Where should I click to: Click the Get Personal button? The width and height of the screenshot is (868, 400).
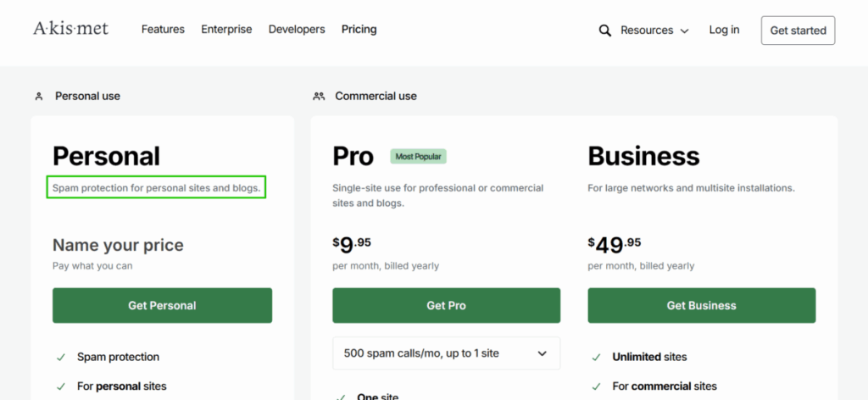coord(162,306)
